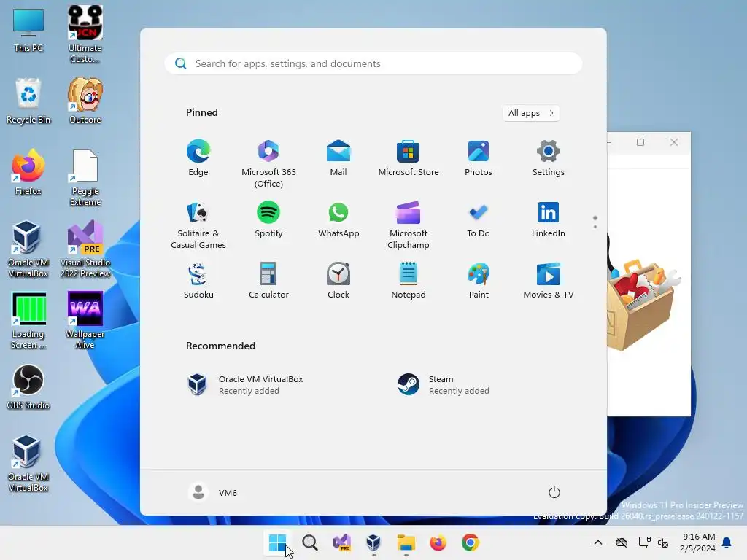747x560 pixels.
Task: Select Ultimate Custo... desktop shortcut
Action: click(x=85, y=34)
